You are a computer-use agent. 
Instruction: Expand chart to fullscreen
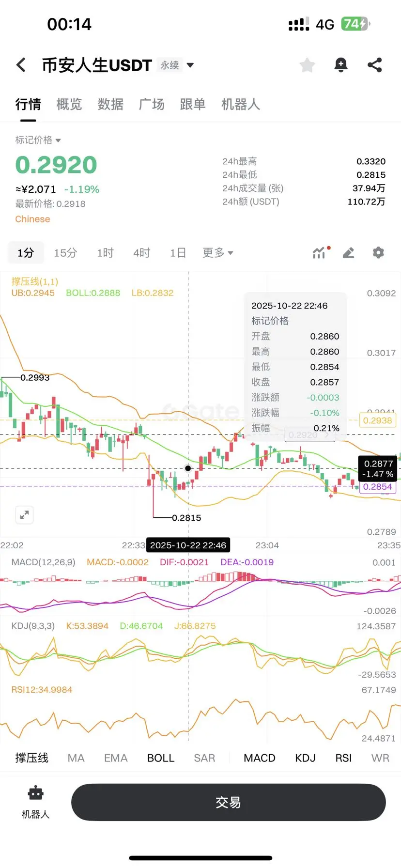24,515
